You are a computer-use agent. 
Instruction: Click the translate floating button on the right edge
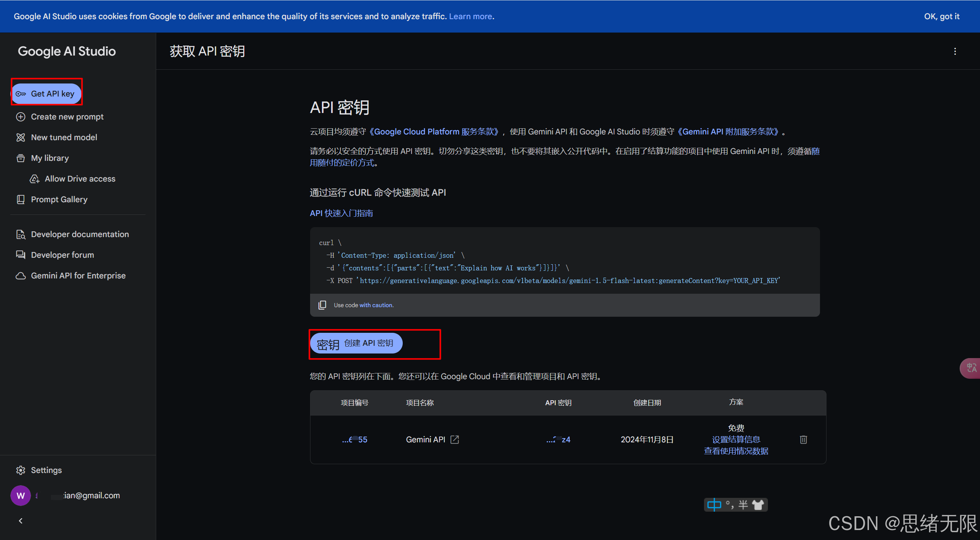[x=971, y=368]
